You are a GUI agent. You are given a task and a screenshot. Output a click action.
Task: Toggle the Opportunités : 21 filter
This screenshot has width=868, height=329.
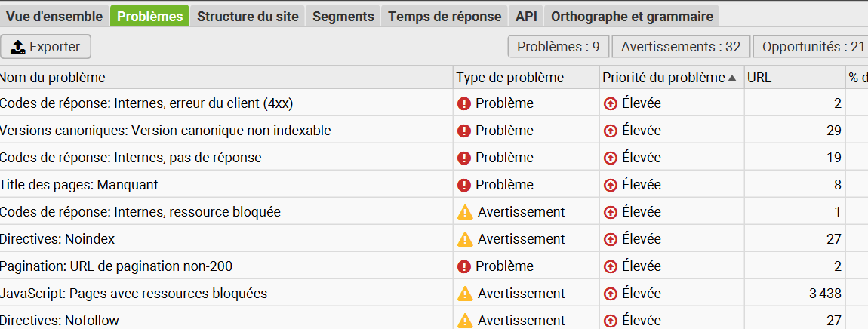812,47
